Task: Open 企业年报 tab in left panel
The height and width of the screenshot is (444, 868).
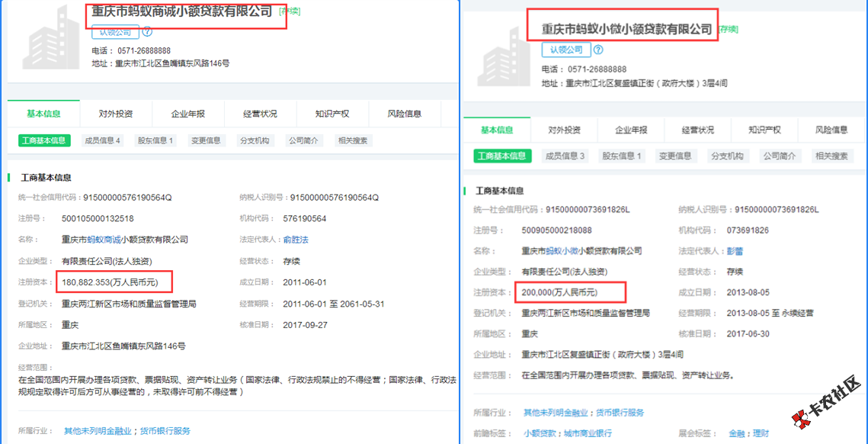Action: (x=188, y=114)
